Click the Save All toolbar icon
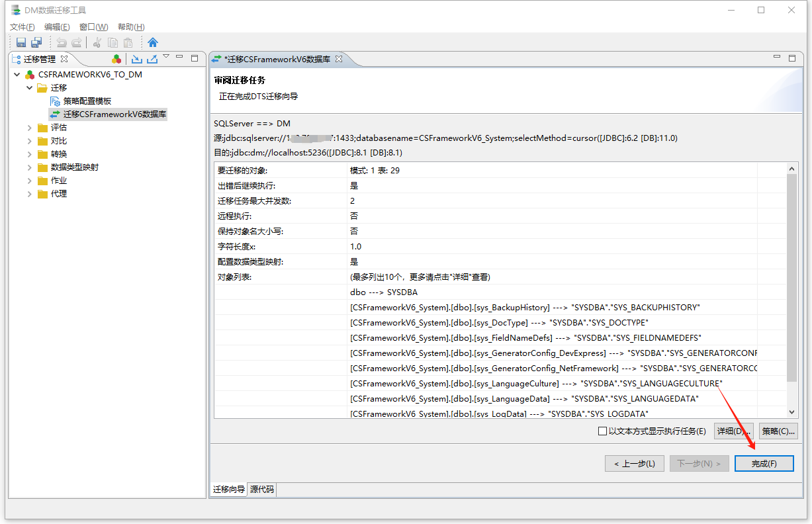 pos(36,42)
